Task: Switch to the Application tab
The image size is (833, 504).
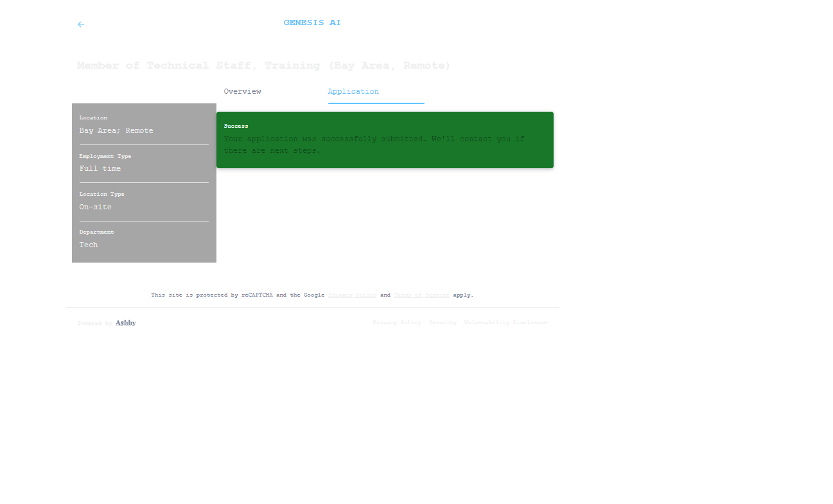Action: (353, 92)
